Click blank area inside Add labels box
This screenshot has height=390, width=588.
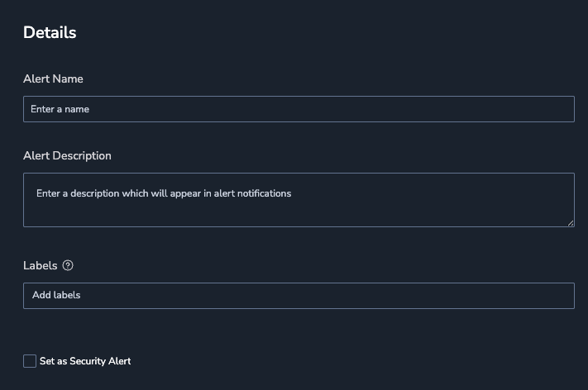point(326,296)
